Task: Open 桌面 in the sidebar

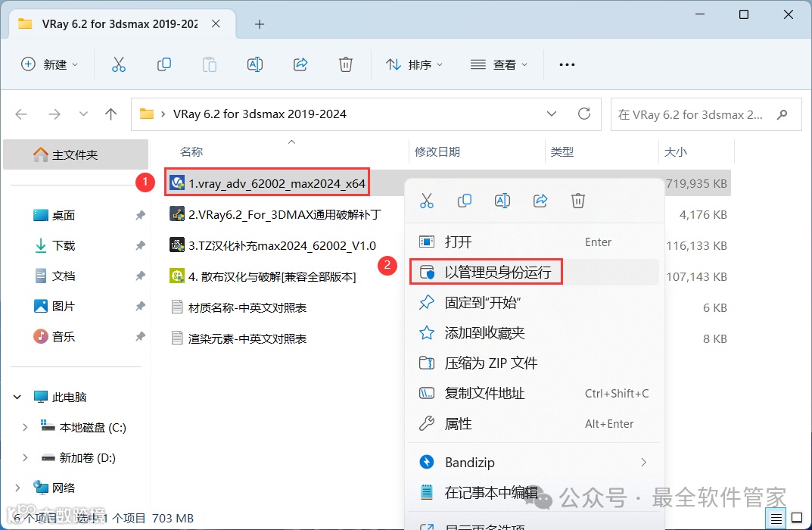Action: [63, 215]
